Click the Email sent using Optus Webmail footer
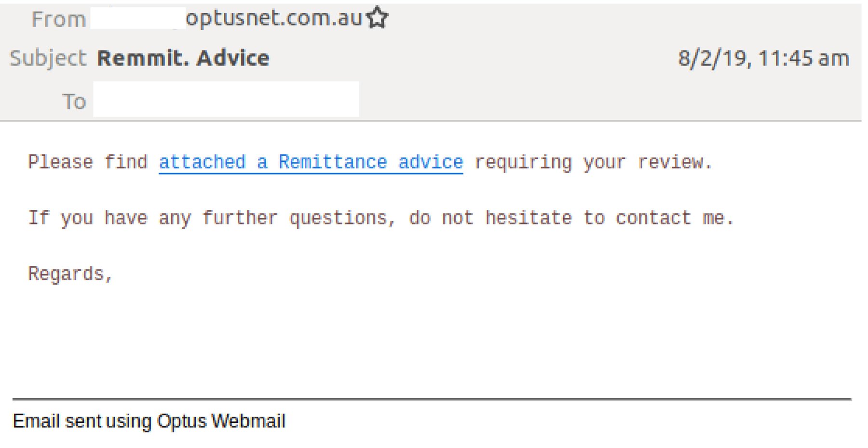Viewport: 868px width, 448px height. point(149,421)
